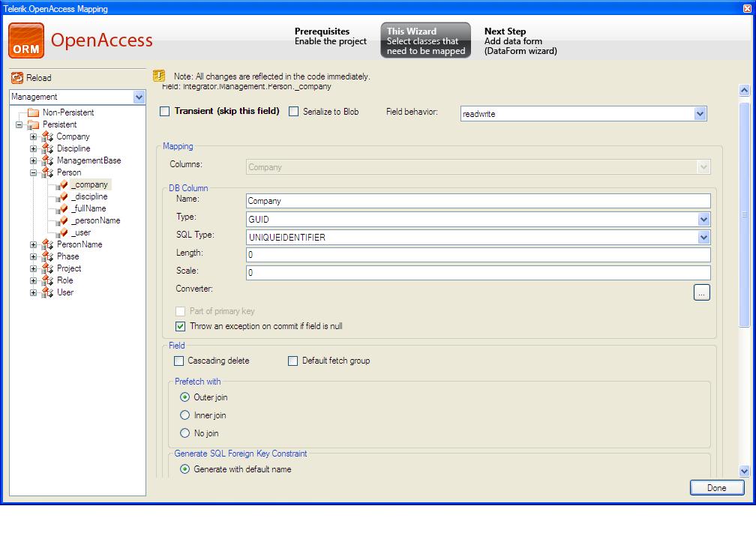This screenshot has height=542, width=756.
Task: Expand the Company tree node
Action: pos(33,137)
